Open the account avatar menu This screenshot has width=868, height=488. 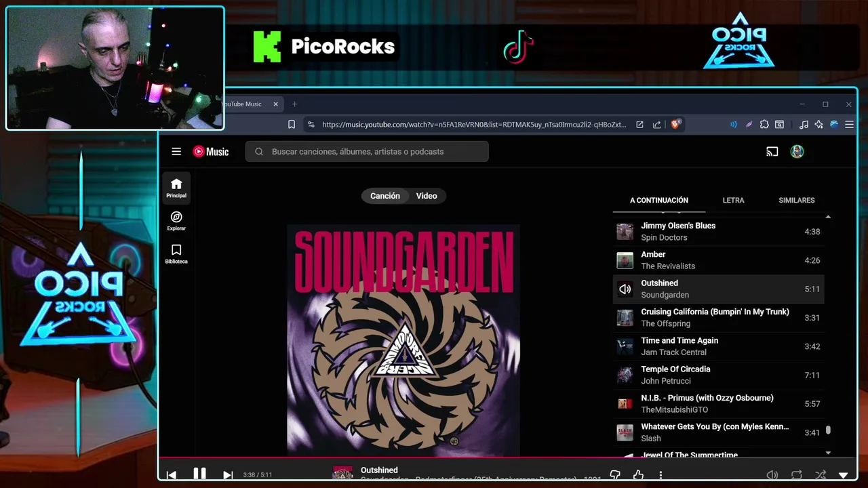tap(797, 152)
